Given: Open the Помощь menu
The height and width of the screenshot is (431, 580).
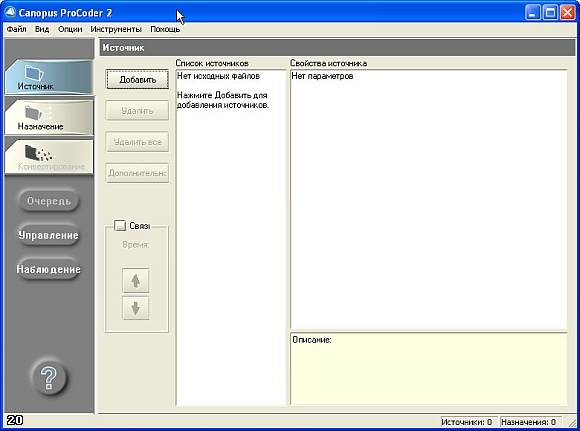Looking at the screenshot, I should (x=165, y=29).
